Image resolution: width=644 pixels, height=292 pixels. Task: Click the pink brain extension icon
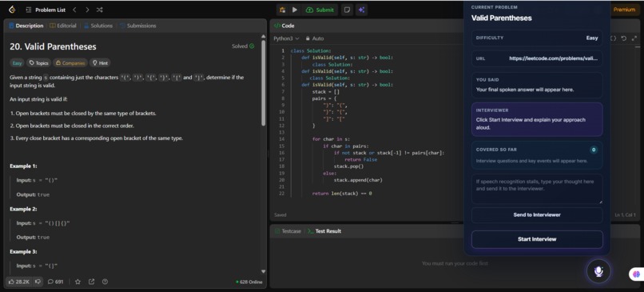[x=637, y=274]
